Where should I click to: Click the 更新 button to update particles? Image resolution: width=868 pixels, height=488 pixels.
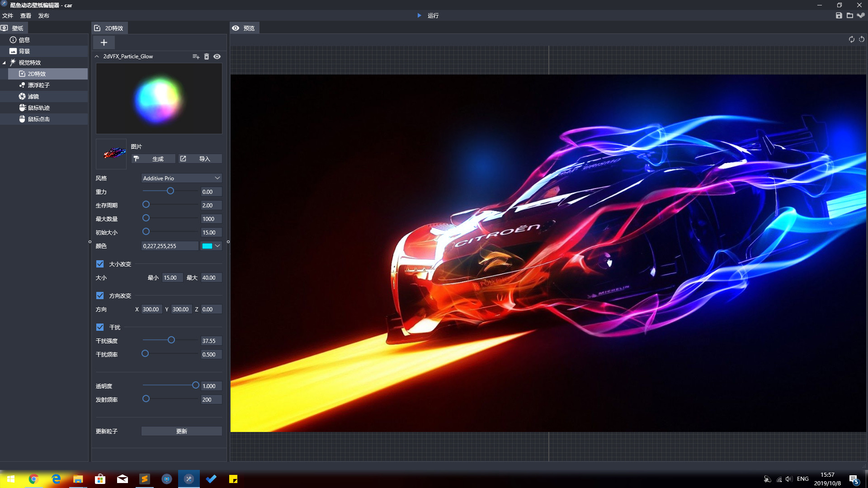click(x=181, y=431)
